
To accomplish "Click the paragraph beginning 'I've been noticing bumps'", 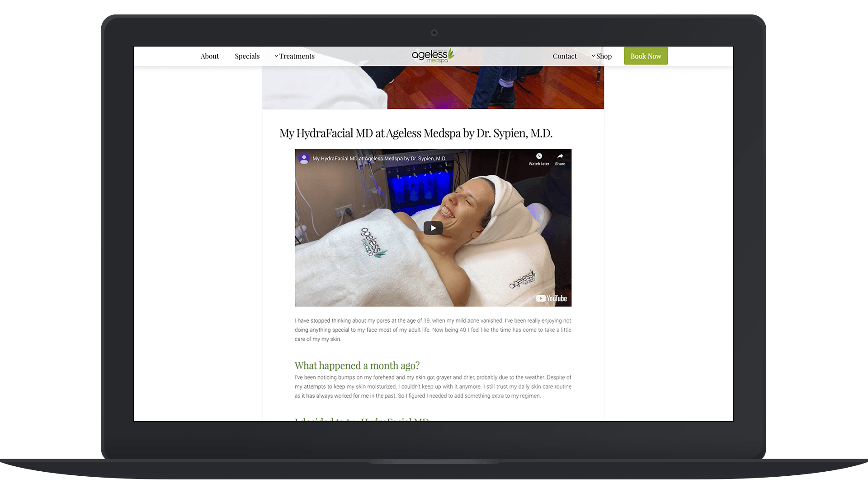I will tap(433, 386).
